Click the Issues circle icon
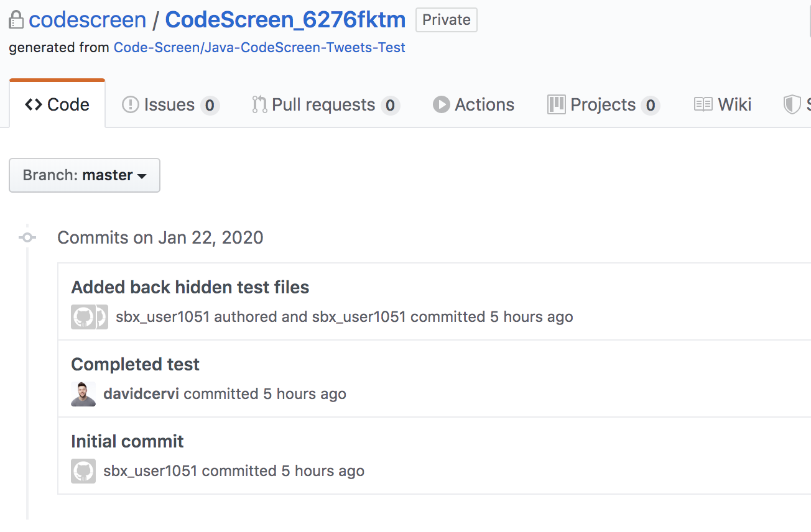This screenshot has width=811, height=532. [x=131, y=104]
